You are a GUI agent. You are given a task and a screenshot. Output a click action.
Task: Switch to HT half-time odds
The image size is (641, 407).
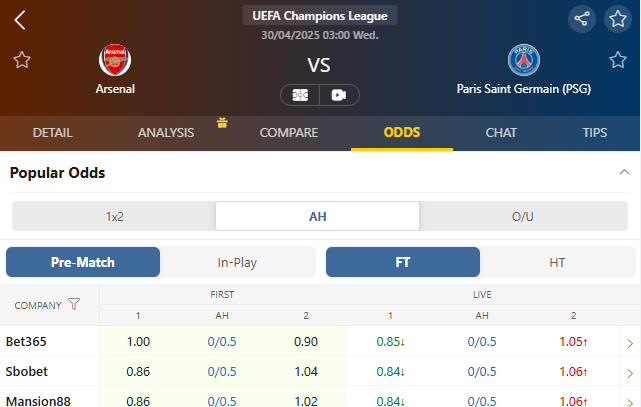pos(557,262)
